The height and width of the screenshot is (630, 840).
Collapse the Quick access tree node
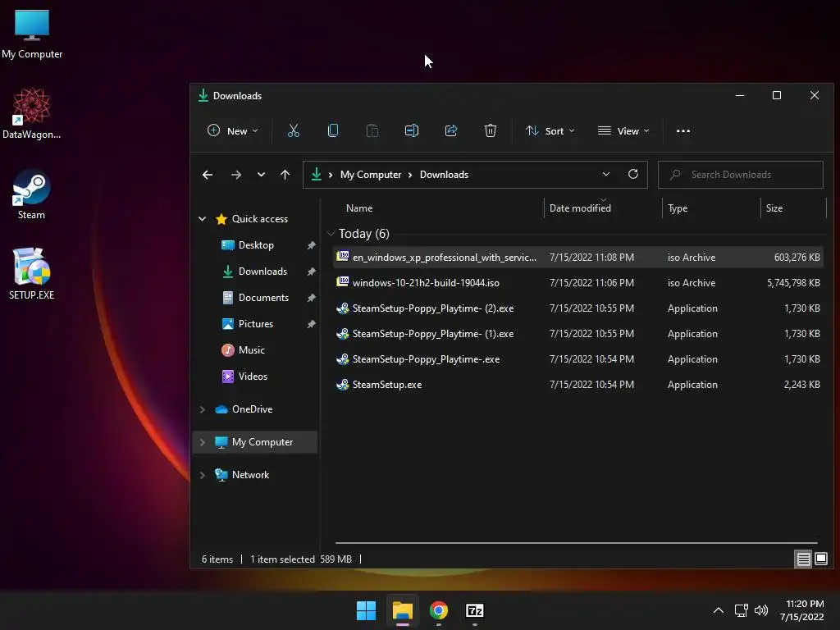(x=203, y=218)
